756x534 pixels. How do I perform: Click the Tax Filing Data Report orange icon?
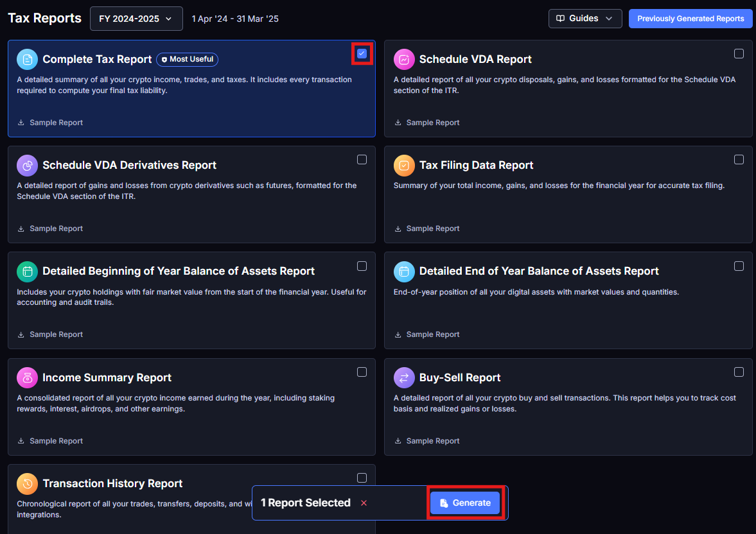pos(404,166)
